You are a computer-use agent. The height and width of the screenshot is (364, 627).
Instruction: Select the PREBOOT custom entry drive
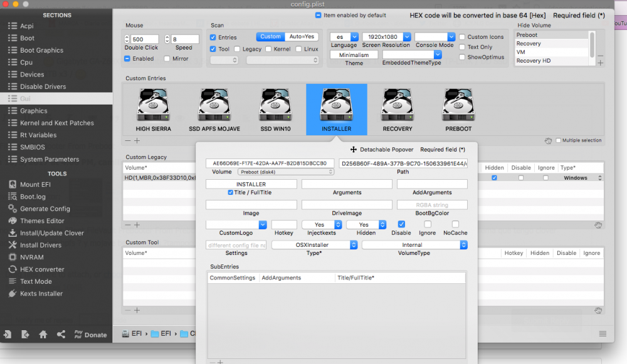click(458, 110)
